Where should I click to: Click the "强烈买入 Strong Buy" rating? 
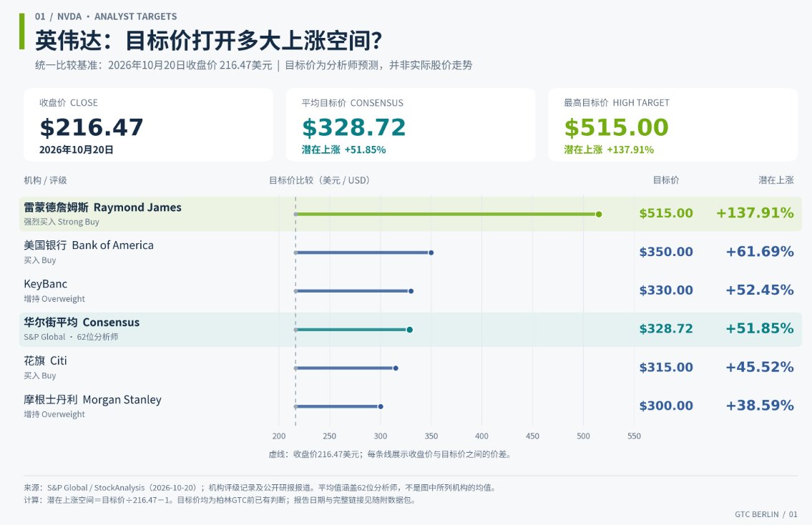point(62,222)
